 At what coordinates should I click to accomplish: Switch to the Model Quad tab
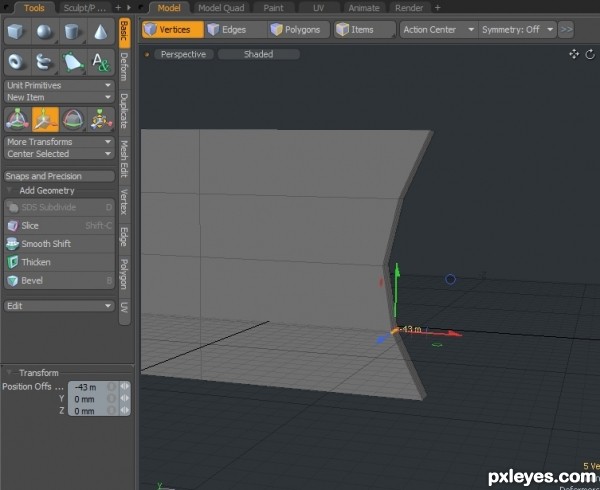coord(221,8)
